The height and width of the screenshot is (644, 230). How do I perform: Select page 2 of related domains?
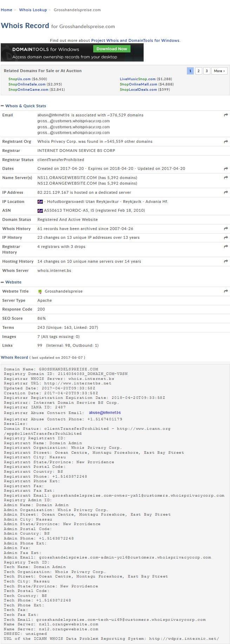point(198,71)
